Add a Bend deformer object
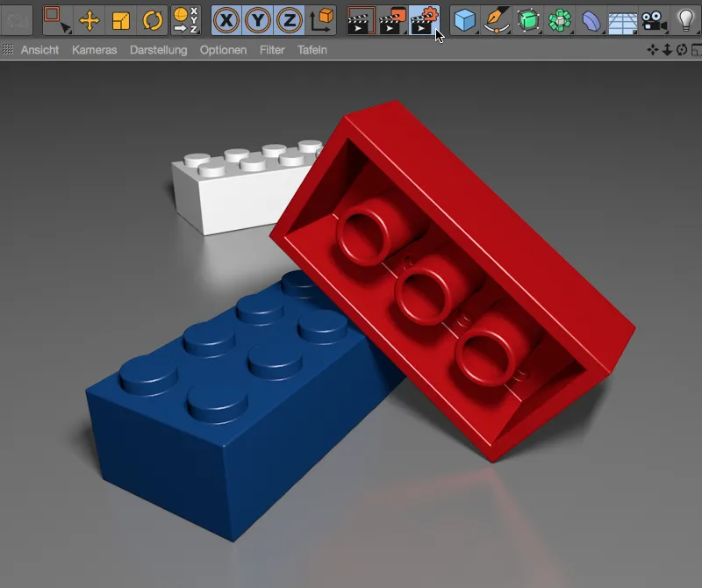702x588 pixels. [591, 20]
